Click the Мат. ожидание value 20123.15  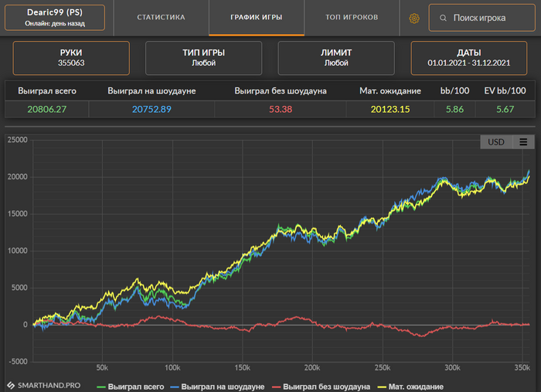coord(390,109)
